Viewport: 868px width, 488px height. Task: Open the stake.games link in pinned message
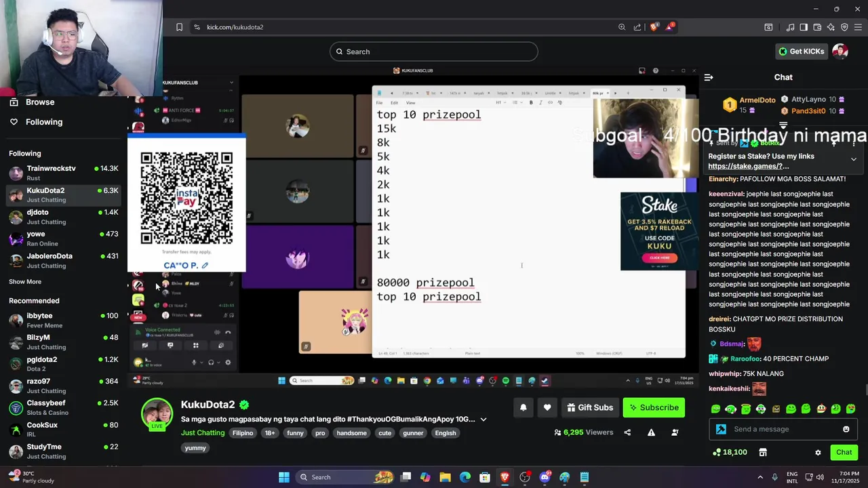[749, 166]
